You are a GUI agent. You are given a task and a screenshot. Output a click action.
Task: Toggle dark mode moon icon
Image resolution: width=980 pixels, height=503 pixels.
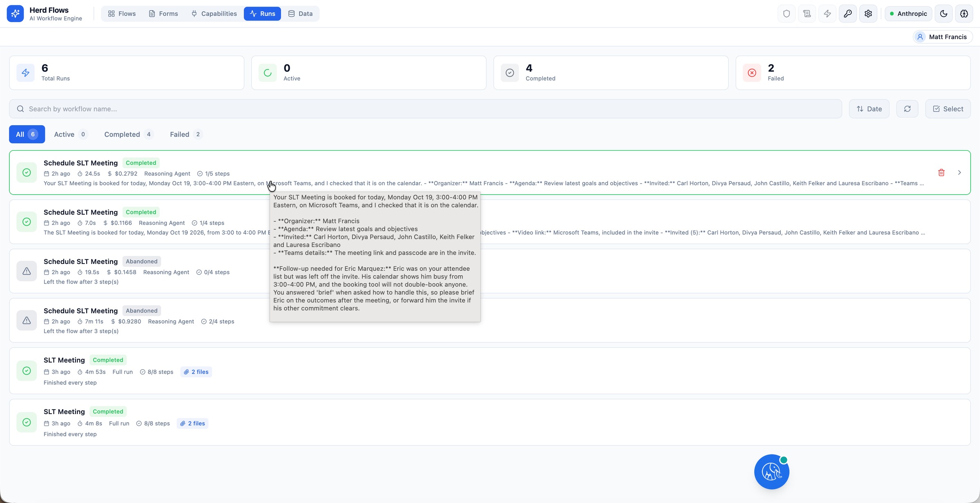(944, 13)
